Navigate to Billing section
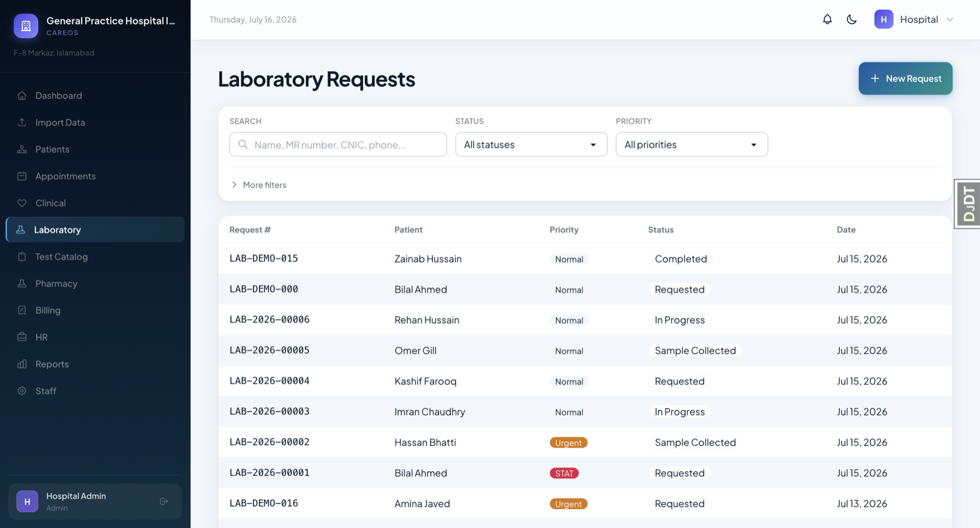980x528 pixels. (x=95, y=311)
